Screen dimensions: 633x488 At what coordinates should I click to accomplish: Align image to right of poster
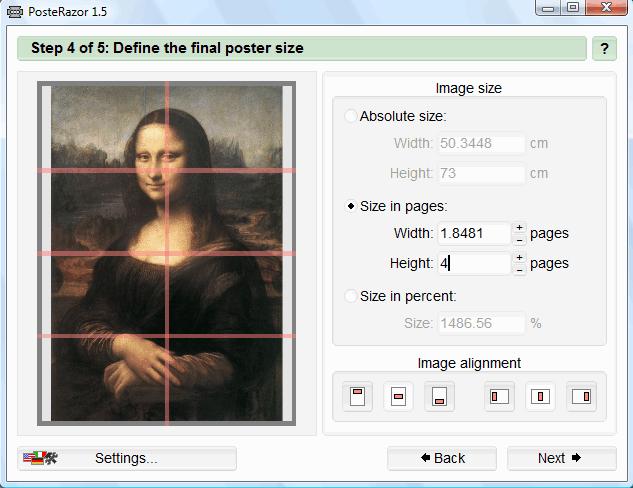[x=581, y=396]
